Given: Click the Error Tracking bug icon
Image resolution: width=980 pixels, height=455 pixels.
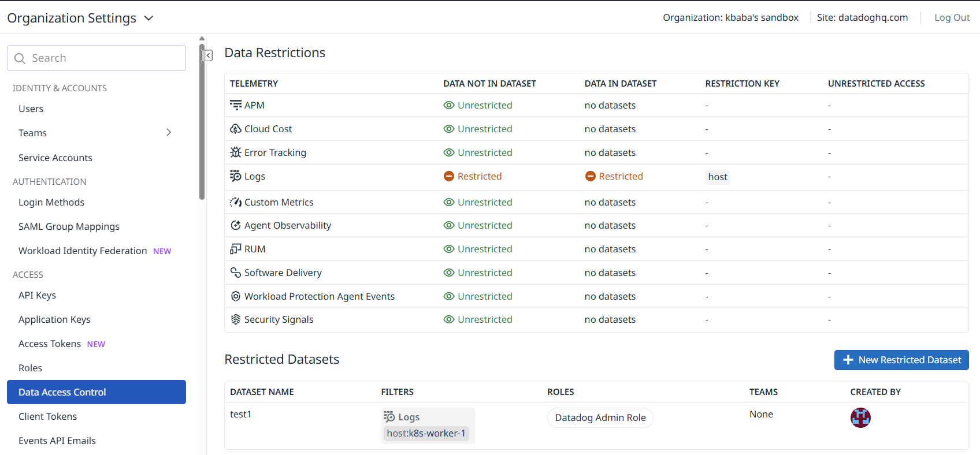Looking at the screenshot, I should pos(236,152).
